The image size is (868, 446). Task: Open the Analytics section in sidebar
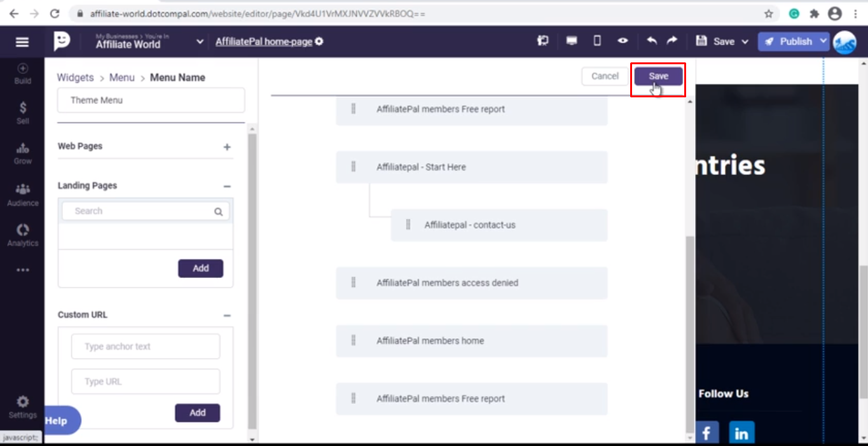23,235
